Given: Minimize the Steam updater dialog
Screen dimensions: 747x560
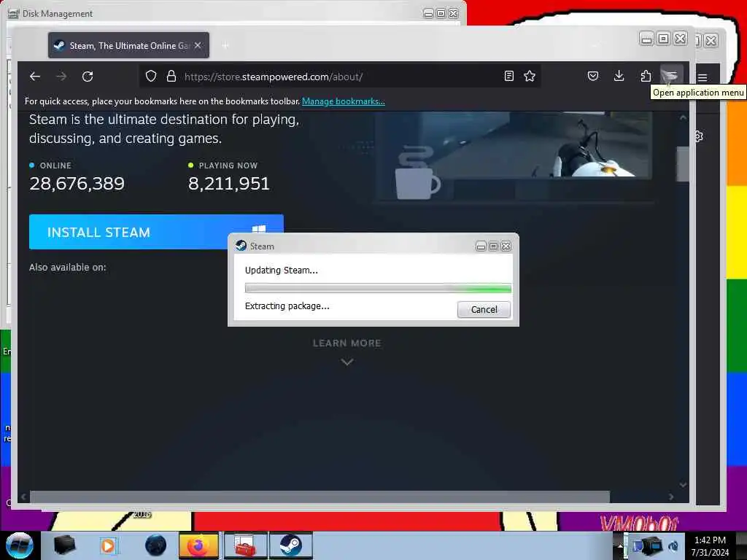Looking at the screenshot, I should click(481, 246).
